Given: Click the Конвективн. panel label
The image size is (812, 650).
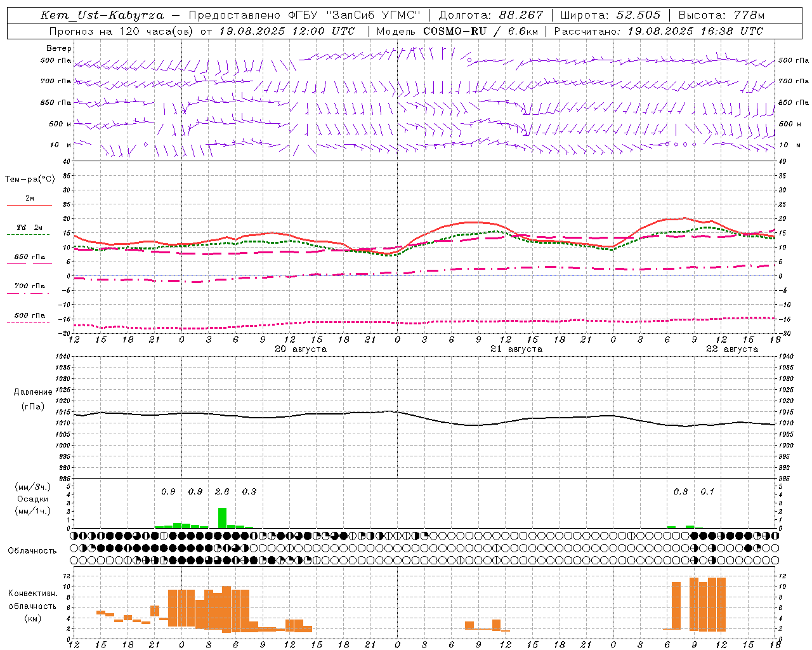Looking at the screenshot, I should [x=33, y=594].
